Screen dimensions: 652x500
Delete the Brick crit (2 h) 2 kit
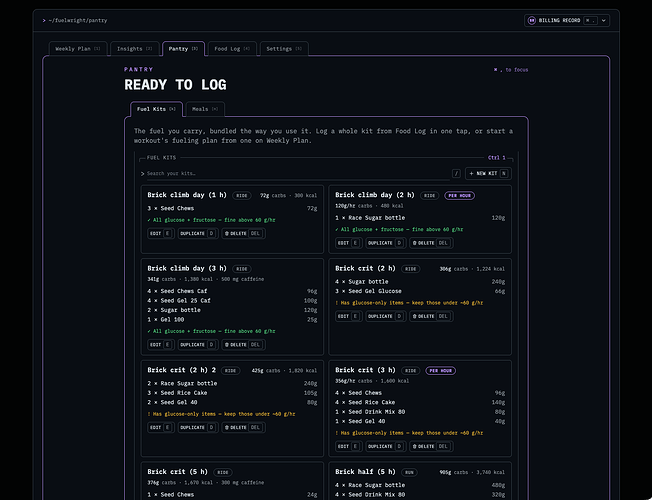click(243, 427)
